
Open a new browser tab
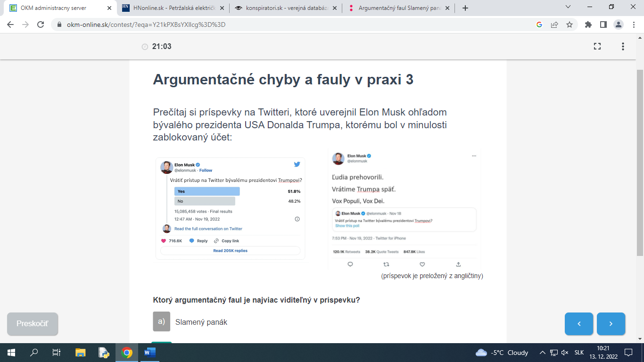point(465,8)
